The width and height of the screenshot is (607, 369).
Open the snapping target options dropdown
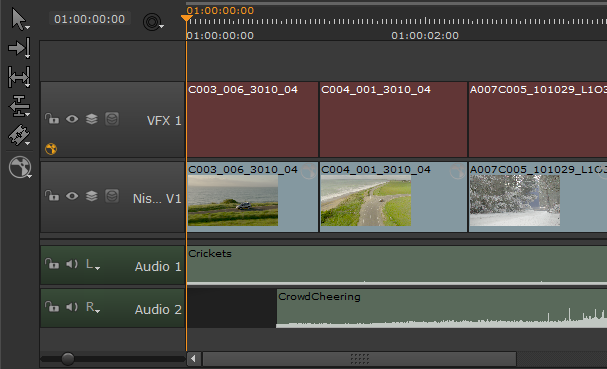click(153, 22)
